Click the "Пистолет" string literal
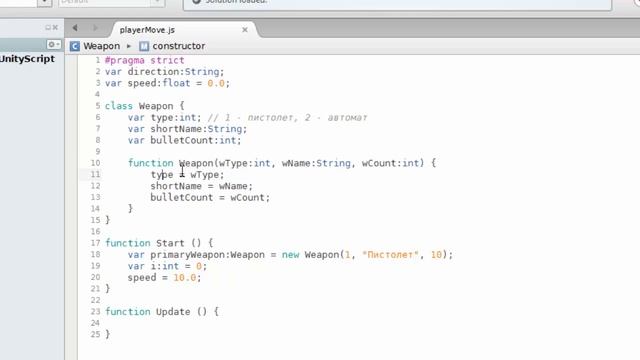Image resolution: width=640 pixels, height=360 pixels. pos(391,255)
